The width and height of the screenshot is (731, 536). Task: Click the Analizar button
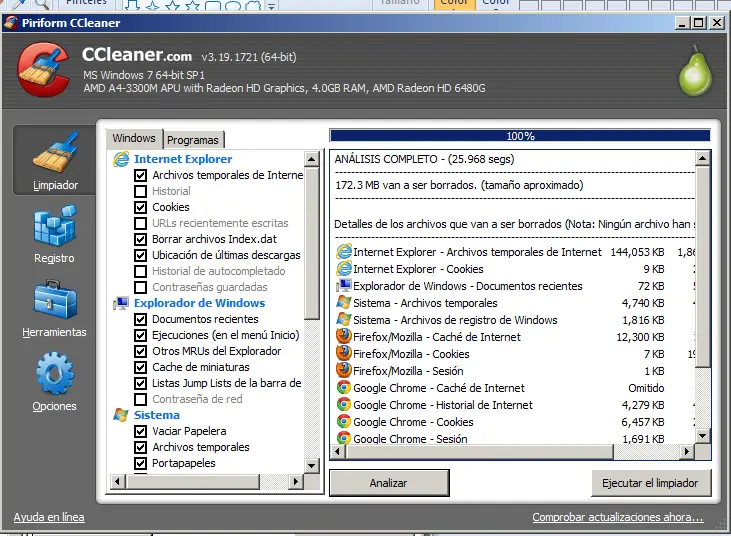389,483
